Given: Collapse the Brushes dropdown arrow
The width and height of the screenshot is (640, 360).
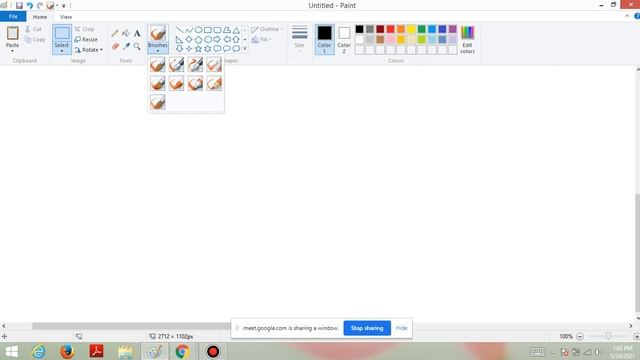Looking at the screenshot, I should point(158,51).
